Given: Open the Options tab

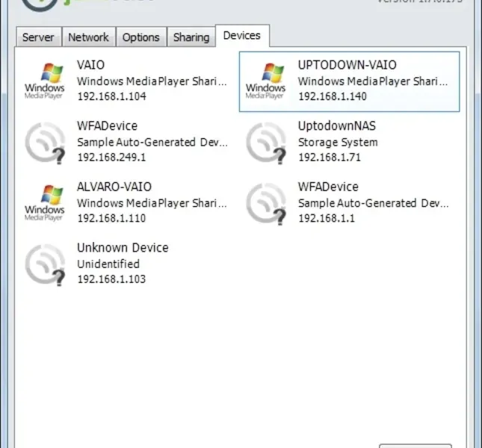Looking at the screenshot, I should [x=141, y=37].
